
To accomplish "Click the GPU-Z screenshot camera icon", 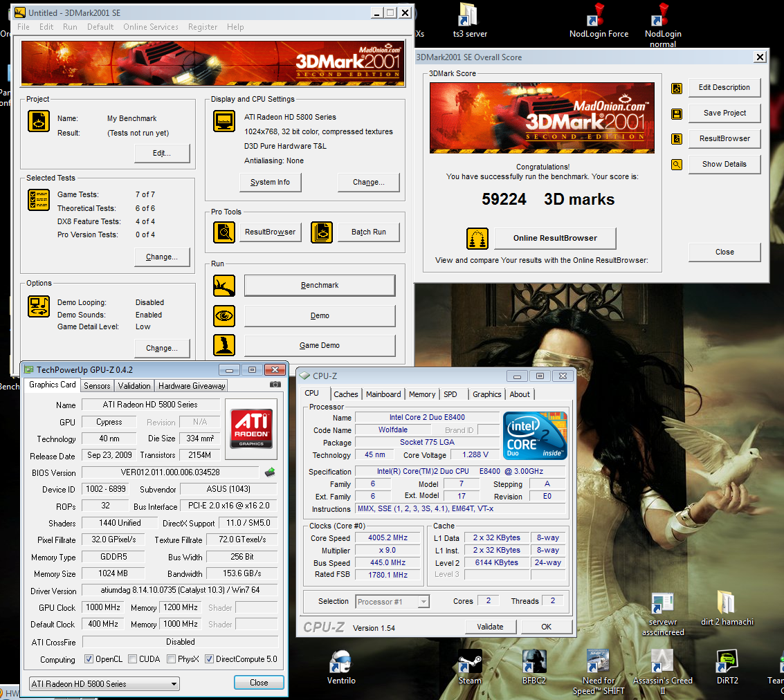I will click(275, 385).
